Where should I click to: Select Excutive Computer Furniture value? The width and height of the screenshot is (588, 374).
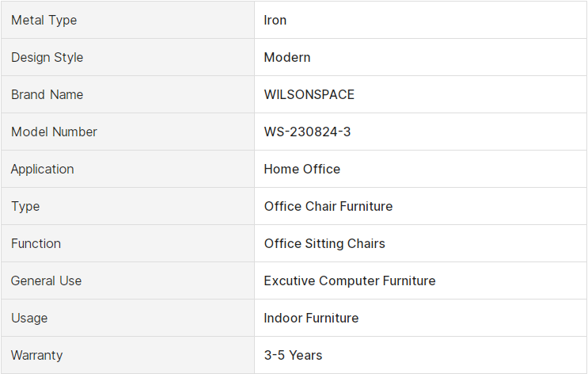click(350, 280)
